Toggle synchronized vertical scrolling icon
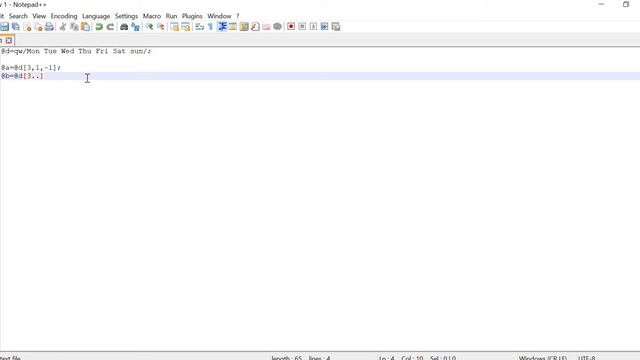This screenshot has width=640, height=360. point(175,27)
